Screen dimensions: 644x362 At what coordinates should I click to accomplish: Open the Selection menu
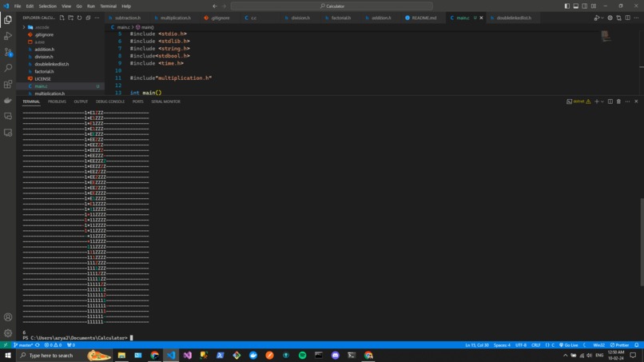[48, 6]
